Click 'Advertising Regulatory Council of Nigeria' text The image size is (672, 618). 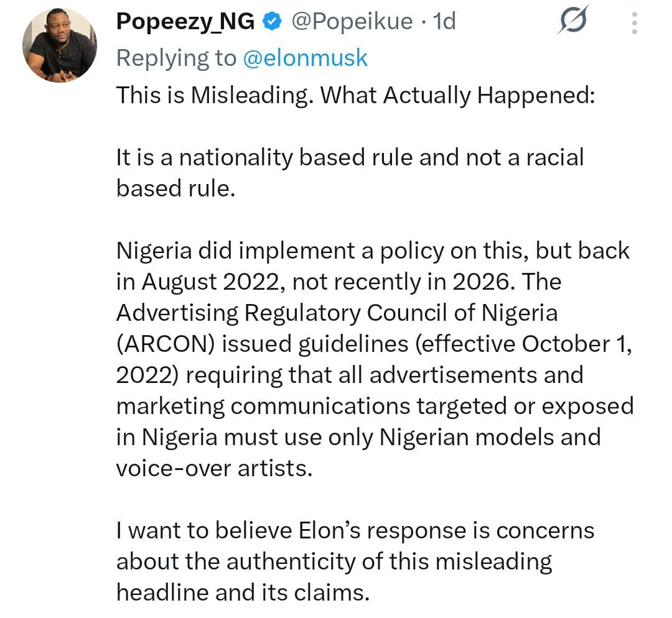336,313
